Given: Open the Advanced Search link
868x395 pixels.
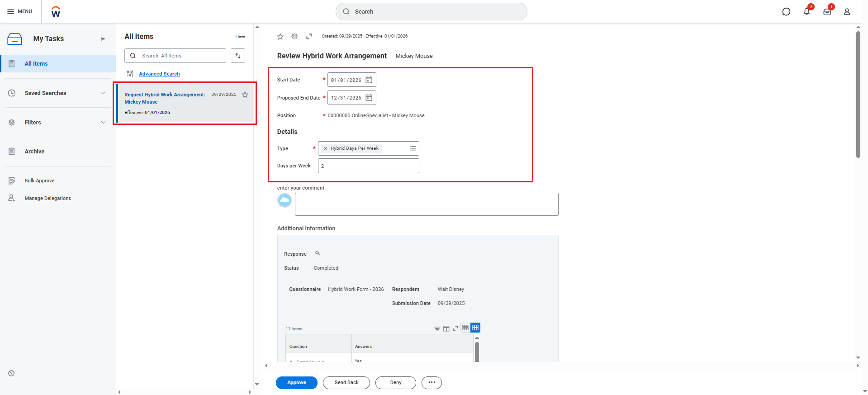Looking at the screenshot, I should [159, 74].
